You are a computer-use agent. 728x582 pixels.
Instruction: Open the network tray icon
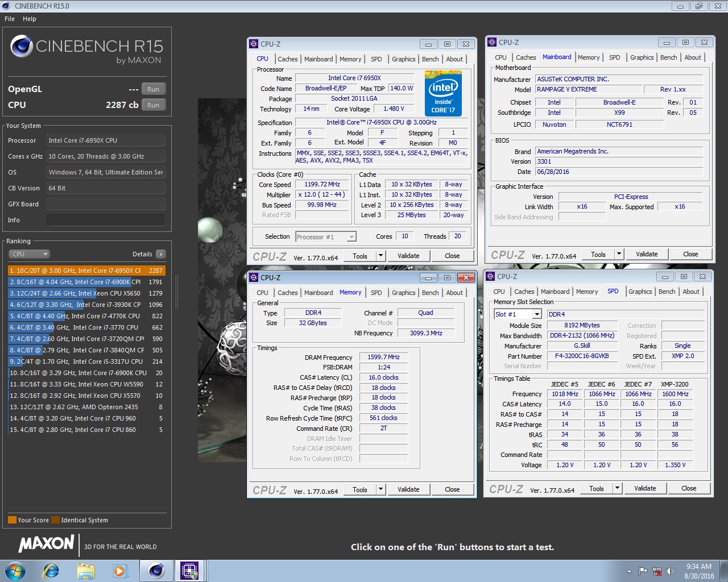click(657, 571)
